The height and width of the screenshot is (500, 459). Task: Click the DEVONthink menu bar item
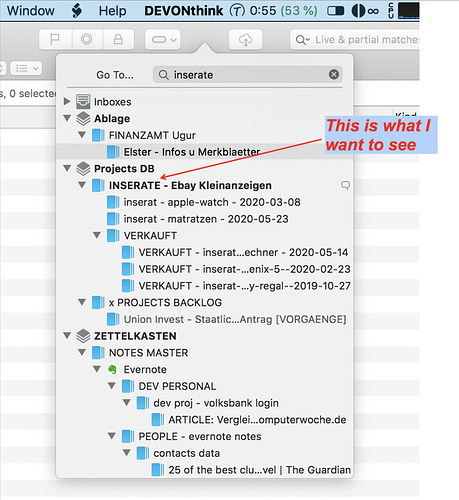pos(183,11)
